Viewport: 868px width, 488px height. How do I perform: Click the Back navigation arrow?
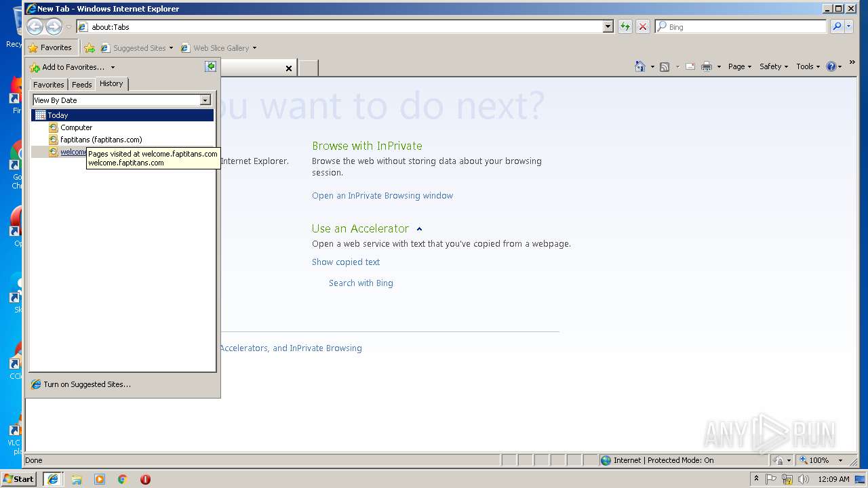(x=35, y=26)
